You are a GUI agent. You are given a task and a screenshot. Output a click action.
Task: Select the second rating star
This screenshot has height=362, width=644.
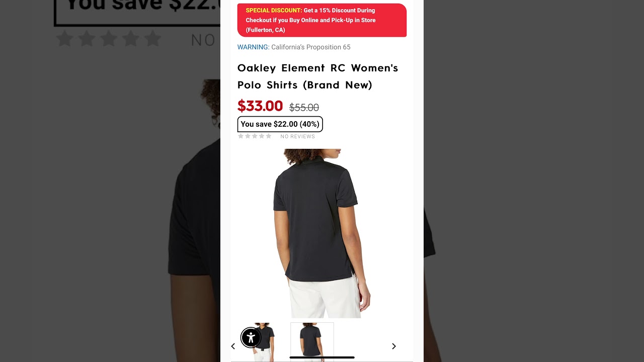[x=248, y=136]
